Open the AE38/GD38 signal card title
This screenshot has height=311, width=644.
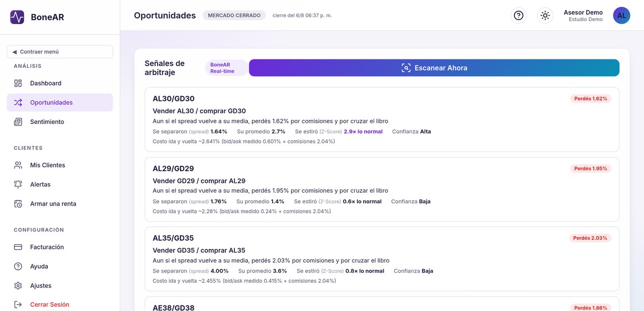173,308
